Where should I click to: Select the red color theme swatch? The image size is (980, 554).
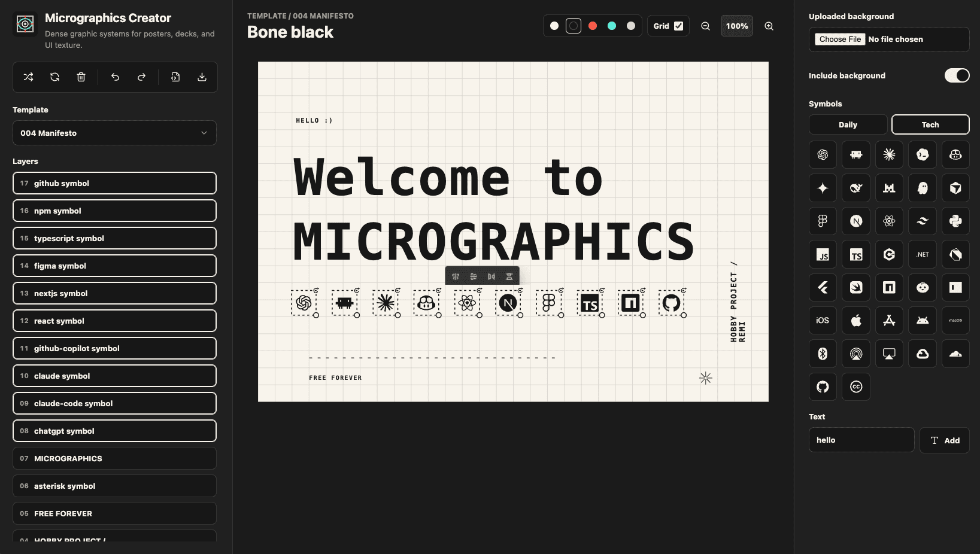tap(593, 26)
